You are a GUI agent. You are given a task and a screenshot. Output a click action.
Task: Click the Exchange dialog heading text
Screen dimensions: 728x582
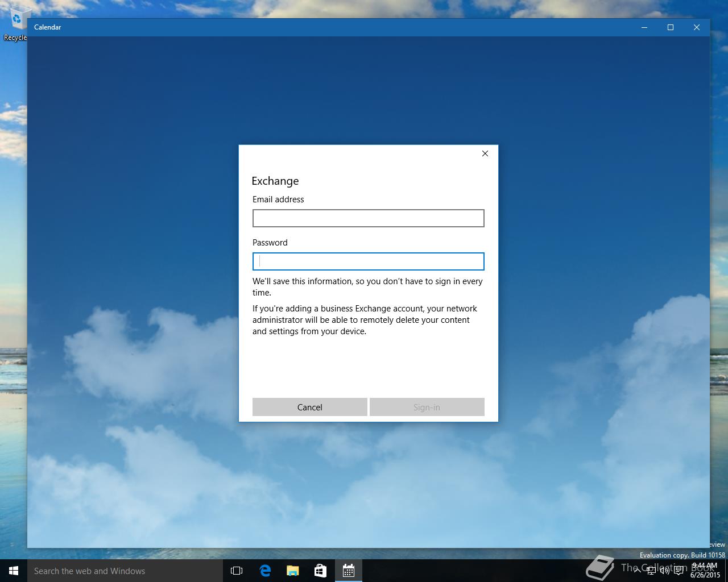[x=275, y=181]
